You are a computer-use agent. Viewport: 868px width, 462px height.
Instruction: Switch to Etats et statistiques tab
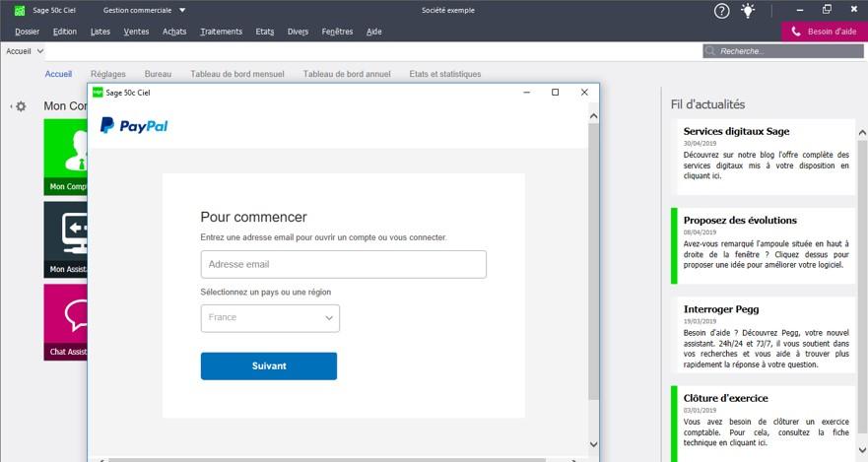click(445, 74)
